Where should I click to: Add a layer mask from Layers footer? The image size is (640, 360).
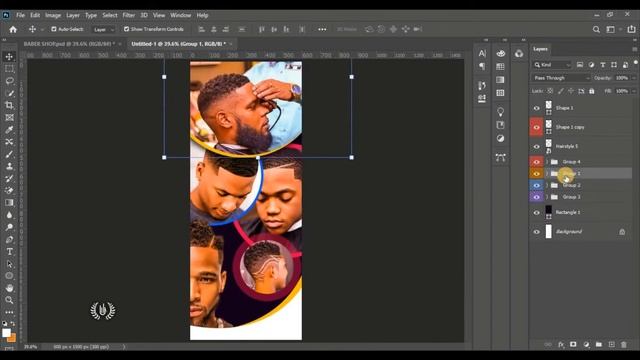573,344
